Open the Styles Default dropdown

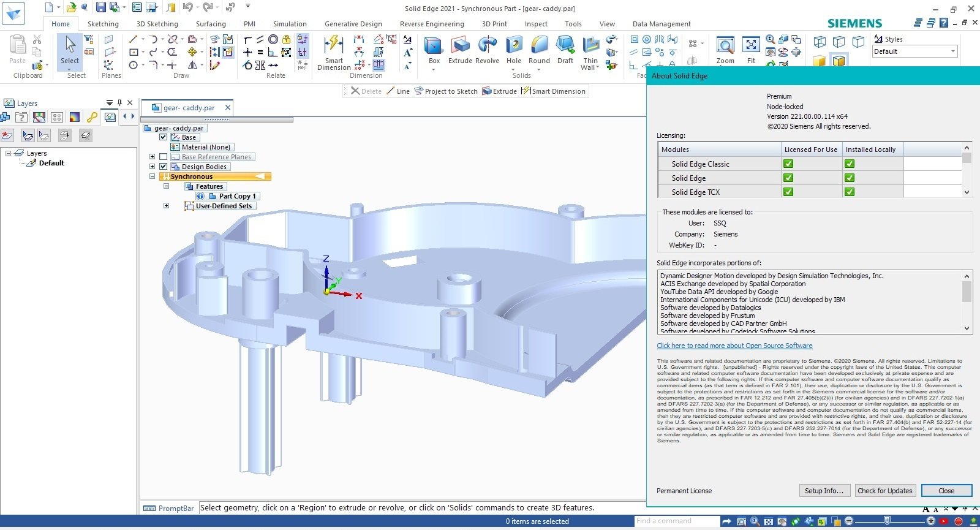pos(914,51)
